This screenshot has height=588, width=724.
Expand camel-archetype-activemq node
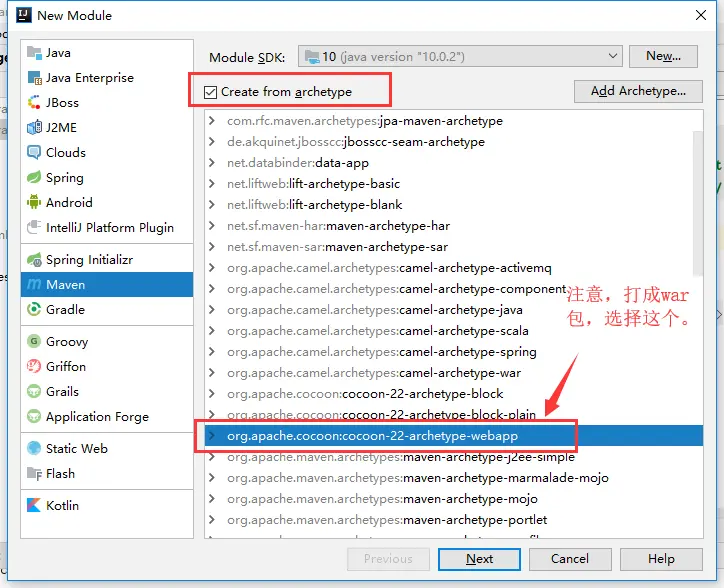point(212,267)
